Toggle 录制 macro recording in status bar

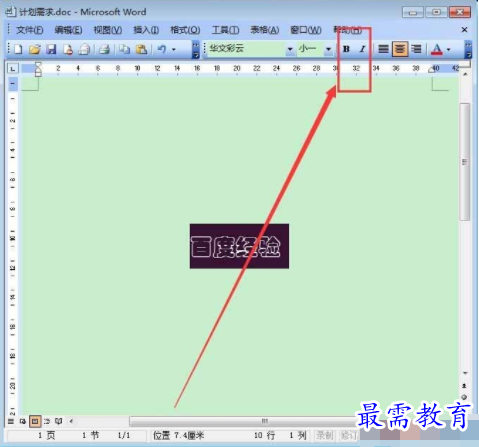[x=324, y=435]
